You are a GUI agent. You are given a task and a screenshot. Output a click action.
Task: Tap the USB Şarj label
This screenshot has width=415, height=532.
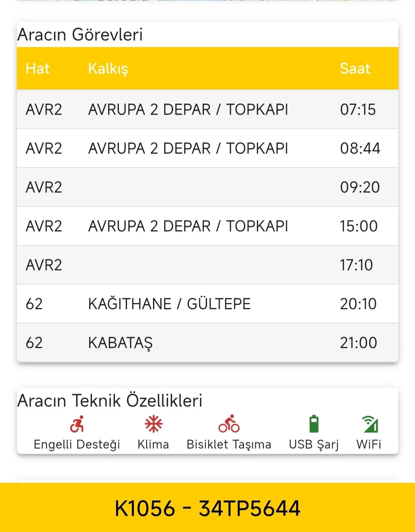tap(314, 444)
